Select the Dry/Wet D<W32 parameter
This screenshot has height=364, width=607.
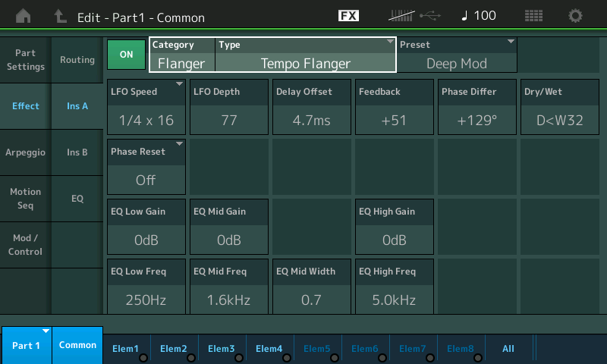click(560, 107)
